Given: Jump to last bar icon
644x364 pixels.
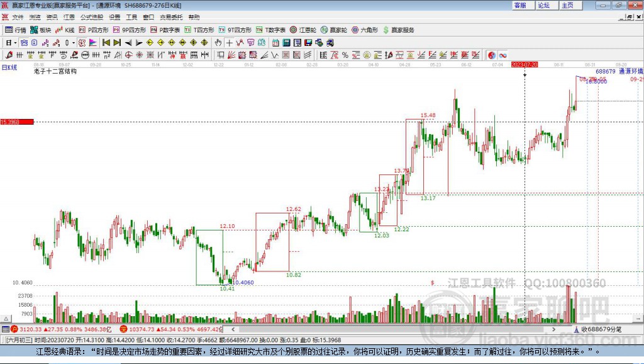Looking at the screenshot, I should pos(117,43).
